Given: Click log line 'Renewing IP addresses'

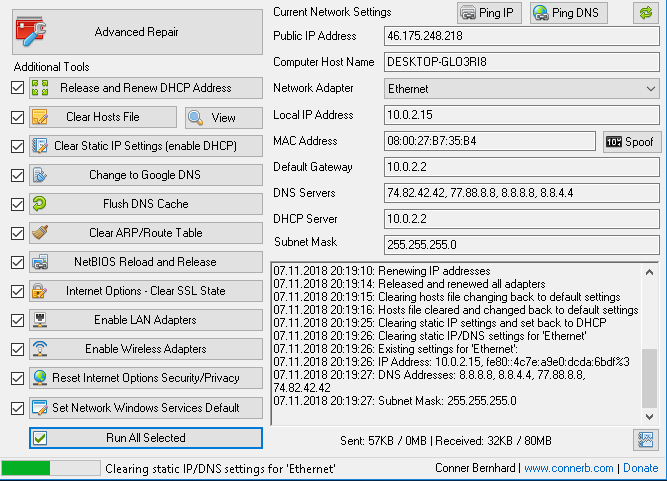Looking at the screenshot, I should 382,271.
